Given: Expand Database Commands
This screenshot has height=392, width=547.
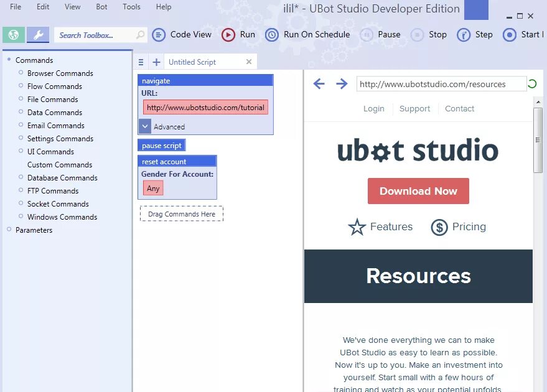Looking at the screenshot, I should tap(21, 177).
